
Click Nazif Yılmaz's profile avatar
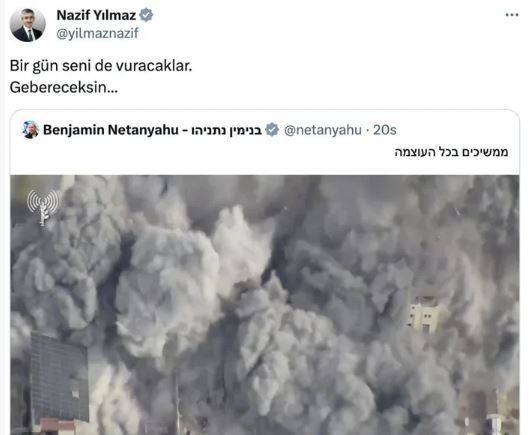27,25
